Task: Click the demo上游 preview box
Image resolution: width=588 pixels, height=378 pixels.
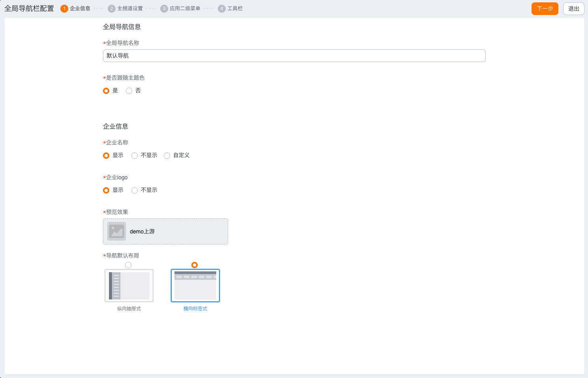Action: 178,231
